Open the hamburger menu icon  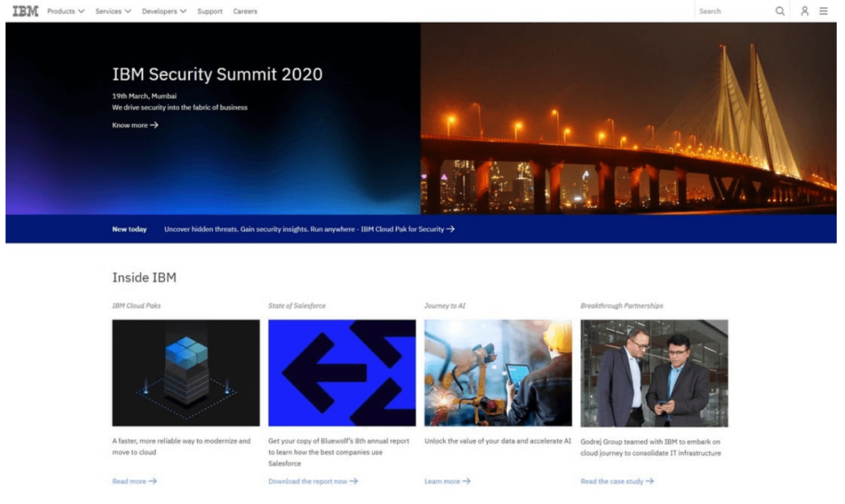[x=824, y=11]
